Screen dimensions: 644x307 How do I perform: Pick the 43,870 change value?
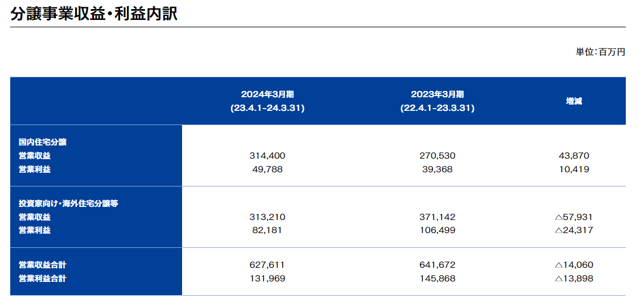[574, 156]
